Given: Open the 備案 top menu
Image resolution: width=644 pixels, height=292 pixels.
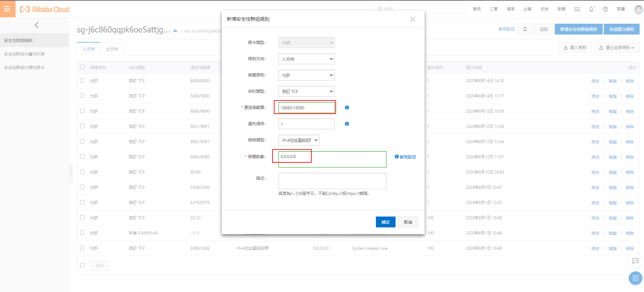Looking at the screenshot, I should click(510, 9).
